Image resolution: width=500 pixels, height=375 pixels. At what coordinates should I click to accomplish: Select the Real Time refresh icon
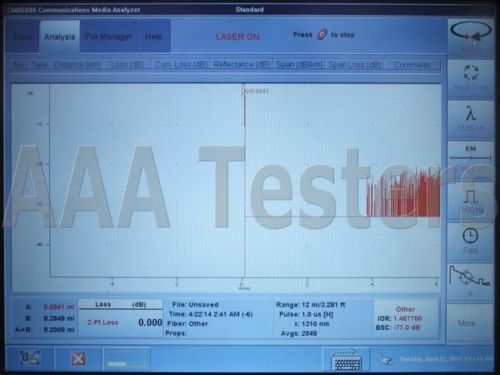470,78
